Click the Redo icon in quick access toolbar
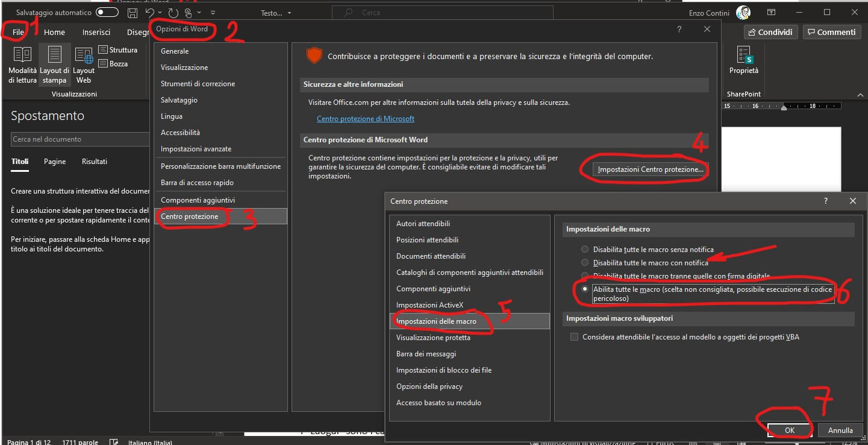The image size is (868, 445). point(173,13)
